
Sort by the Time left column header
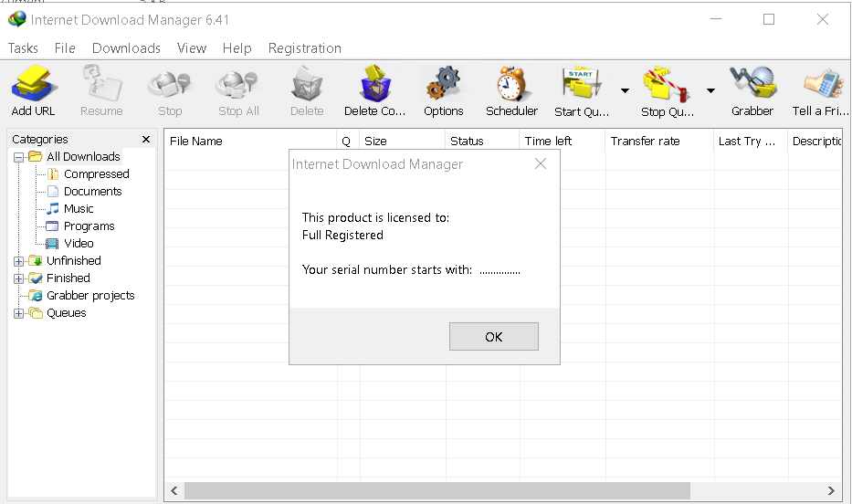pyautogui.click(x=563, y=142)
